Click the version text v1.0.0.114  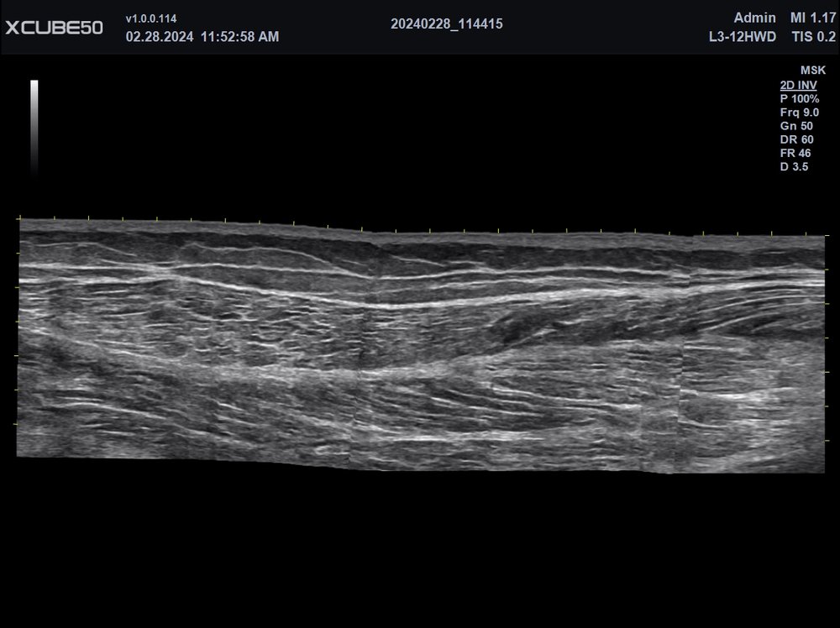point(151,18)
